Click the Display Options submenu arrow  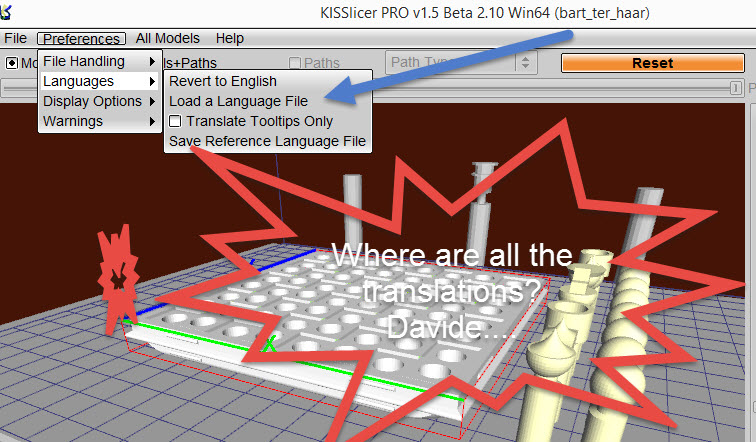coord(152,101)
